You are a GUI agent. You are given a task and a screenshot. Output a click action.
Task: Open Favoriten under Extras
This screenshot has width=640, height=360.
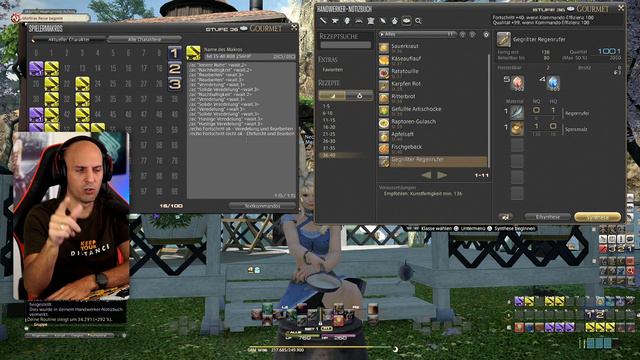(333, 70)
